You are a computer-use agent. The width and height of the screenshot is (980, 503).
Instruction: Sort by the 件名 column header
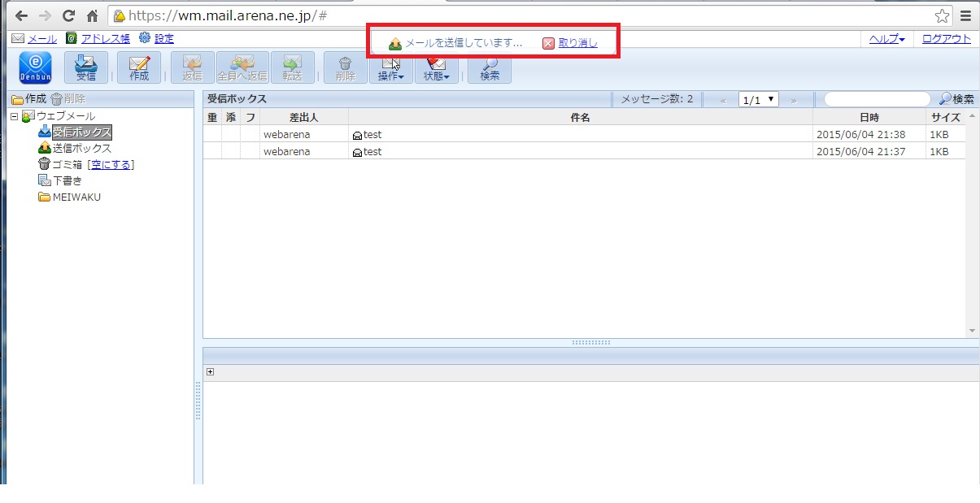(x=581, y=117)
